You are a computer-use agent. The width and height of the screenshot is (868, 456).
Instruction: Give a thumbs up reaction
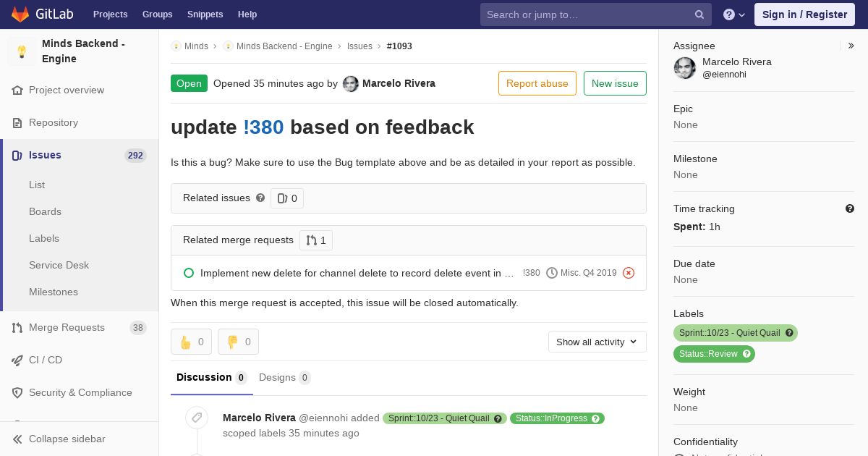coord(191,342)
